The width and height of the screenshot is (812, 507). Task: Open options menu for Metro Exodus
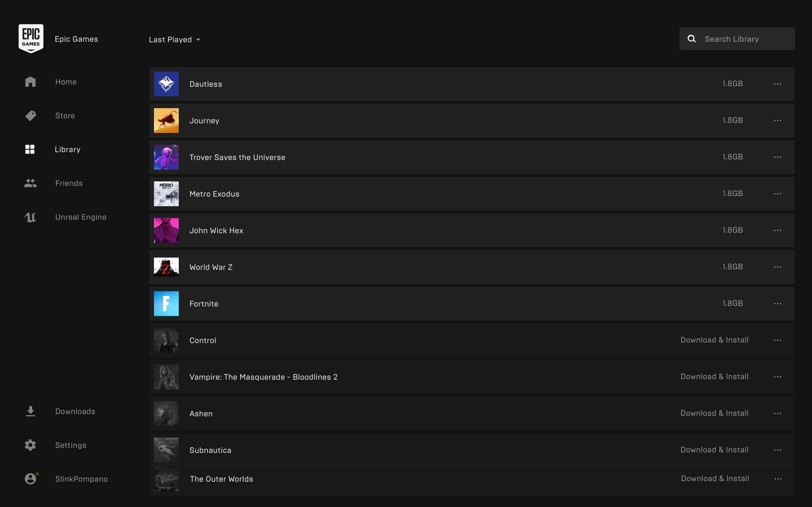pyautogui.click(x=778, y=193)
